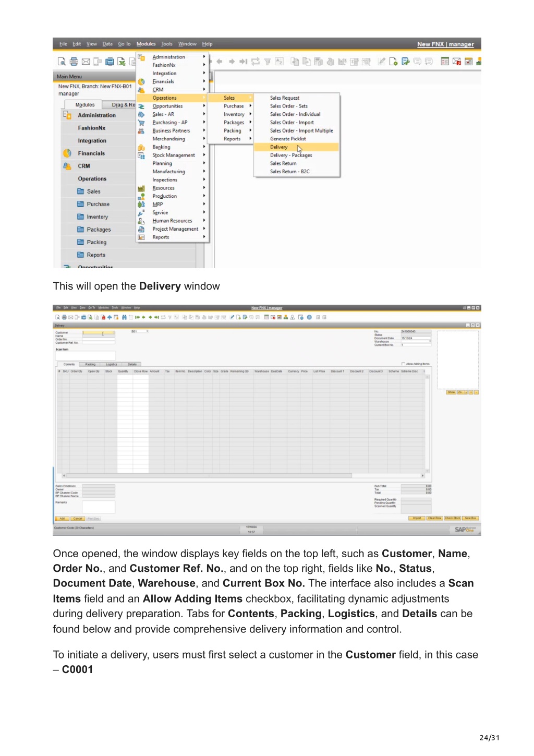Click the refresh arrows icon in the Main Menu toolbar
Viewport: 534px width, 756px height.
coord(256,62)
